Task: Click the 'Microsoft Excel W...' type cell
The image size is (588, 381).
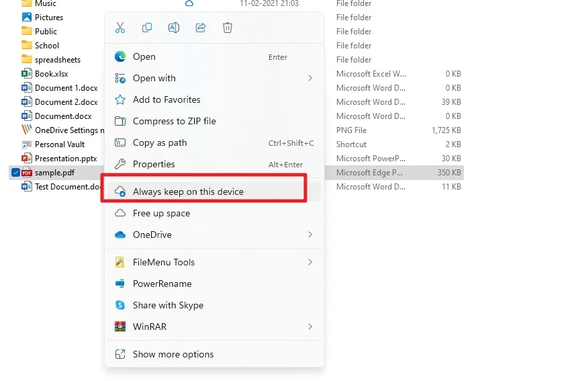Action: pyautogui.click(x=371, y=73)
